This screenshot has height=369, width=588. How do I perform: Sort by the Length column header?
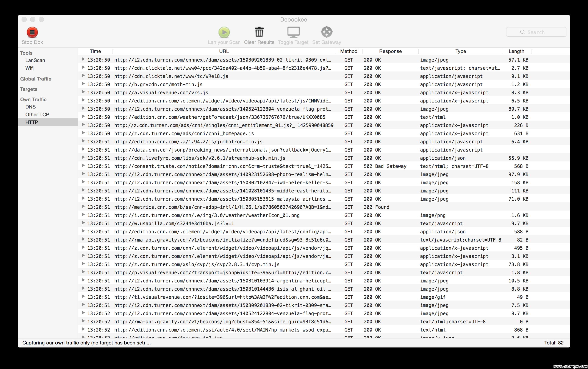(x=516, y=51)
